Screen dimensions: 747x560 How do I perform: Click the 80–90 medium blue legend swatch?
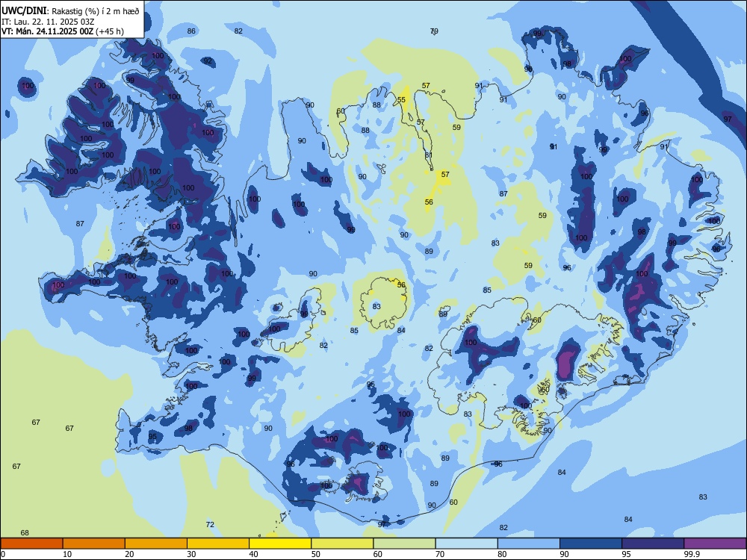529,544
